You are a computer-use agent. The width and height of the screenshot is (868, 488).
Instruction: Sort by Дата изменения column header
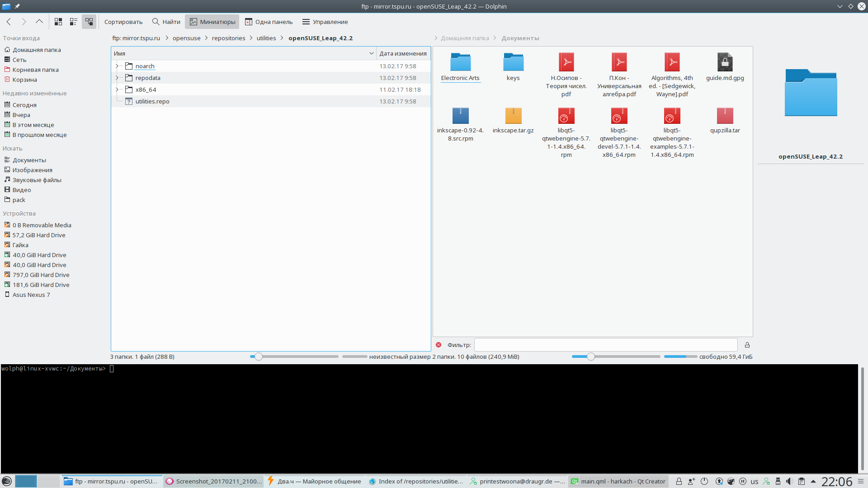coord(403,53)
